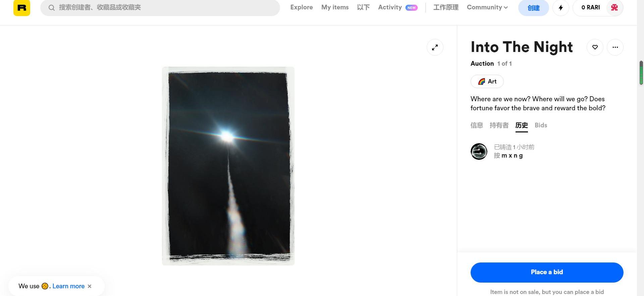Image resolution: width=644 pixels, height=296 pixels.
Task: Dismiss the cookie notice
Action: 90,286
